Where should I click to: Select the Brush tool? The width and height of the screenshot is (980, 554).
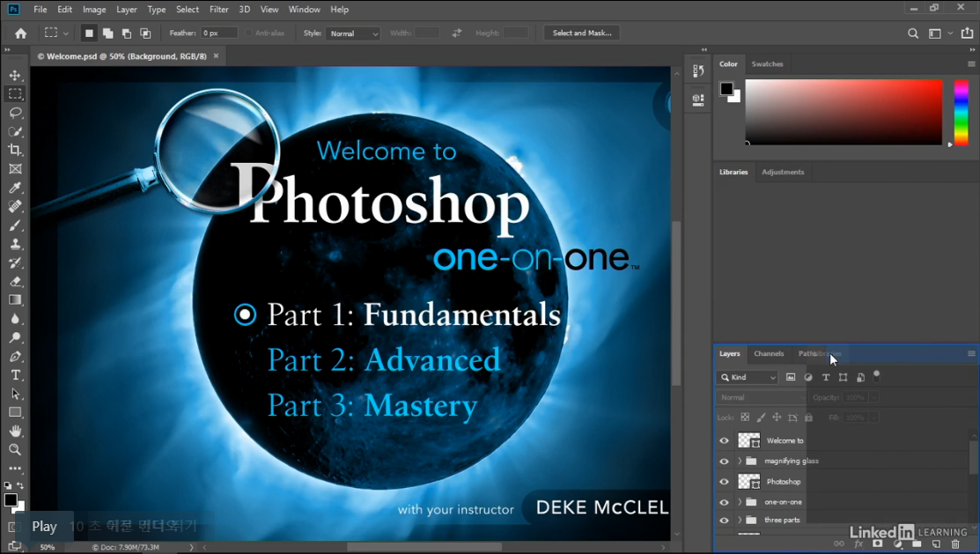pyautogui.click(x=15, y=225)
